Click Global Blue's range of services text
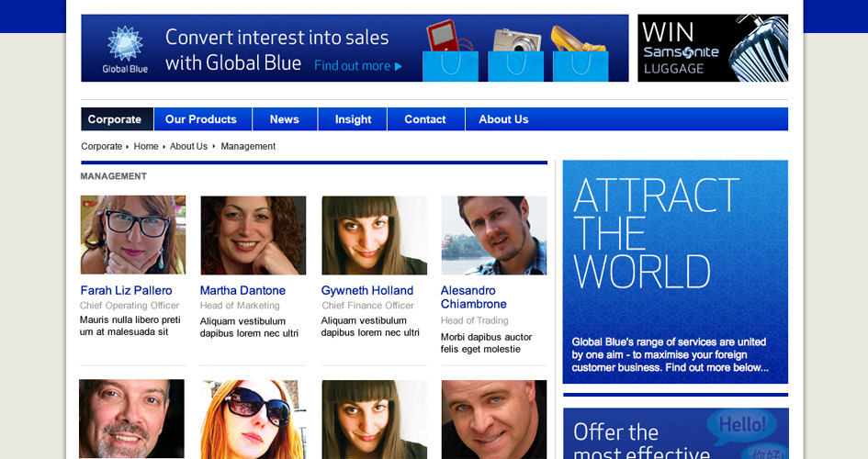868x459 pixels. pyautogui.click(x=670, y=354)
